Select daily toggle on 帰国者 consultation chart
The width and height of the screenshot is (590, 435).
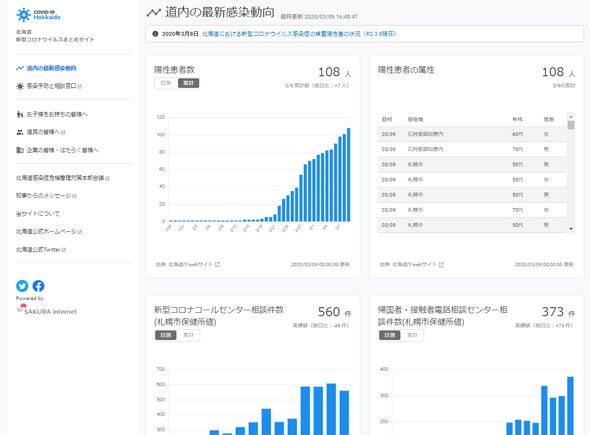[x=389, y=335]
